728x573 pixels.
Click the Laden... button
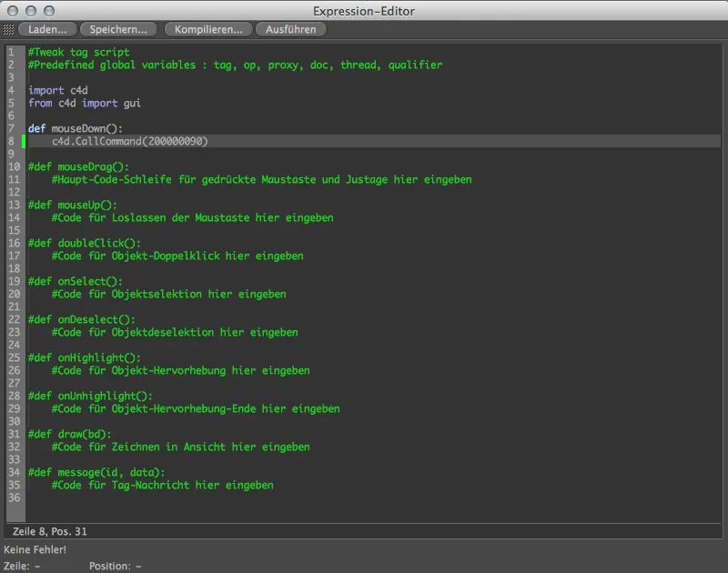pos(47,29)
